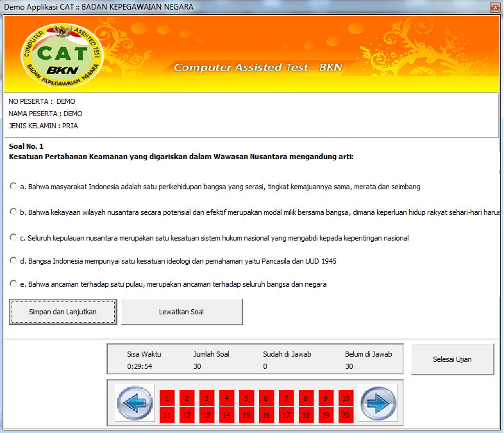Click JENIS KELAMIN : PRIA text

point(43,126)
